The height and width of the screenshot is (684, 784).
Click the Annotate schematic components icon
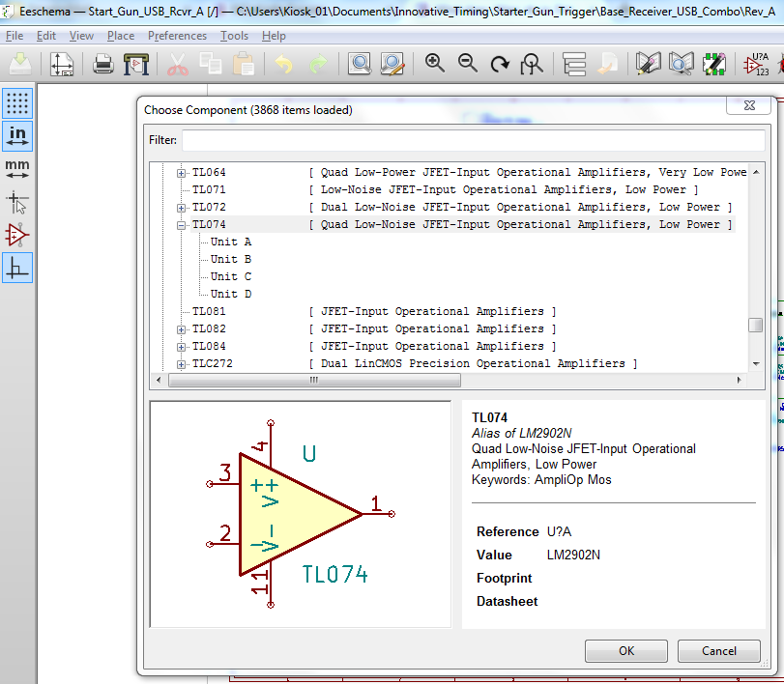pyautogui.click(x=755, y=65)
